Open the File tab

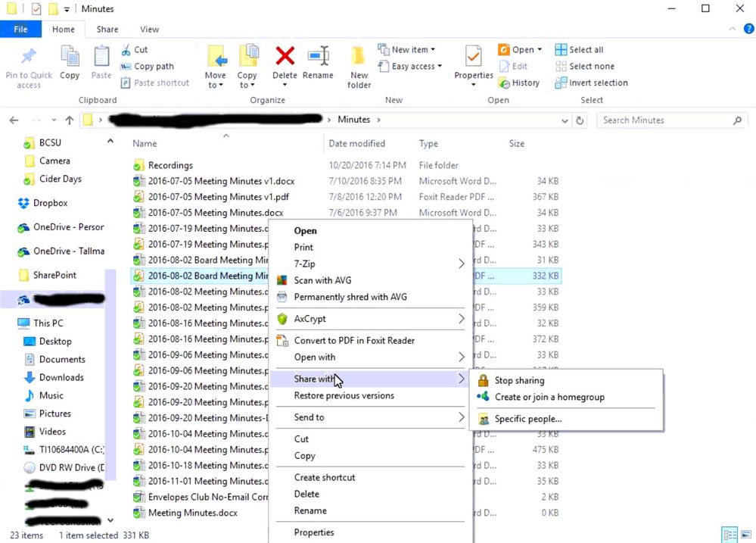20,29
